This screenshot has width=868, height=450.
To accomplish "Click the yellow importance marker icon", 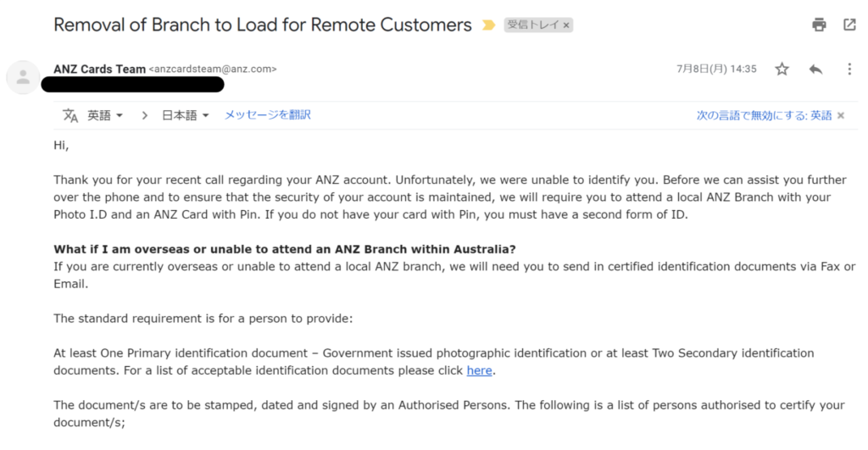I will [488, 25].
